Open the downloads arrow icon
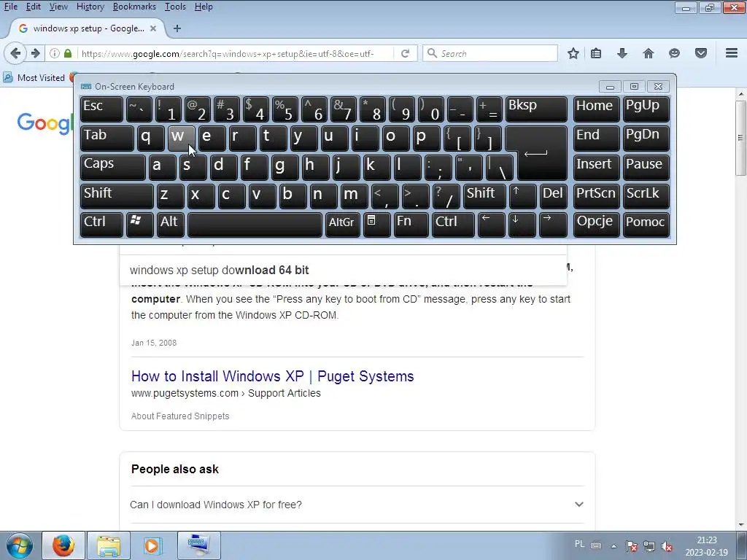This screenshot has height=560, width=747. tap(622, 53)
